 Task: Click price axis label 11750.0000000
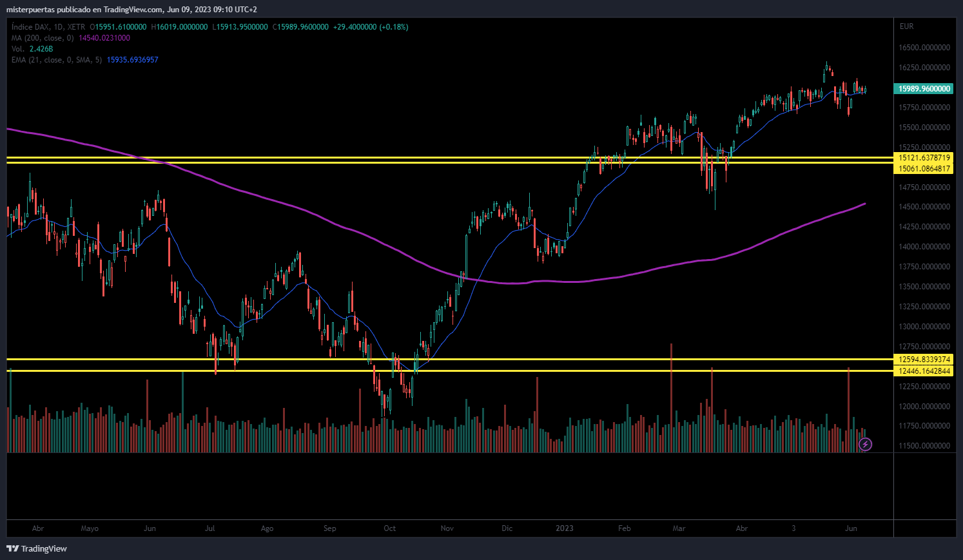924,426
